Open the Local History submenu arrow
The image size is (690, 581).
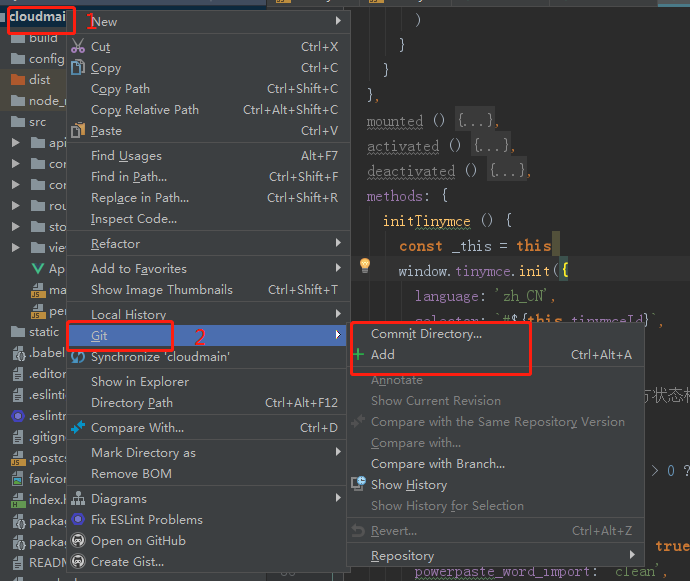click(338, 313)
